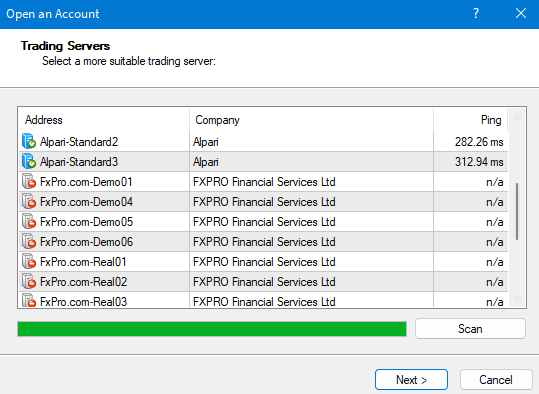Sort servers by Ping column header

[x=470, y=120]
